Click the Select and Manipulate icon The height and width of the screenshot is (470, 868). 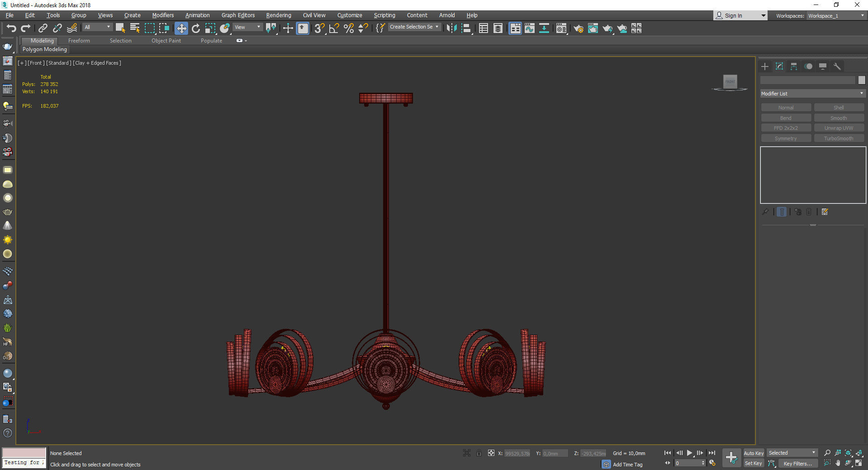pos(288,28)
